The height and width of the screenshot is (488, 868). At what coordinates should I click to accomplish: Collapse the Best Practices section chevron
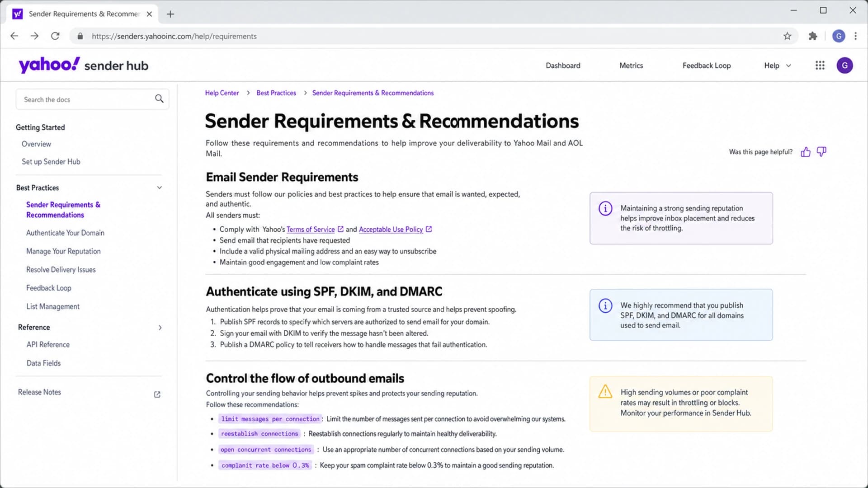[159, 188]
